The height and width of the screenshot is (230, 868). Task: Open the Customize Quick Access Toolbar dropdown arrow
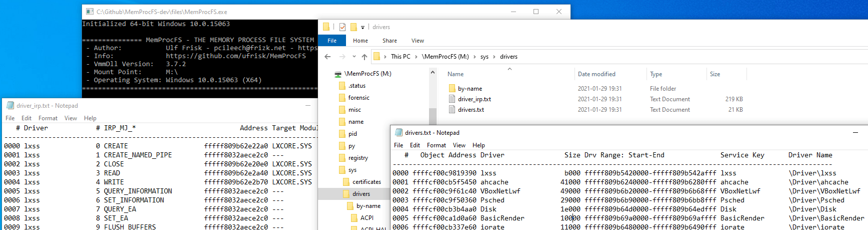coord(363,27)
